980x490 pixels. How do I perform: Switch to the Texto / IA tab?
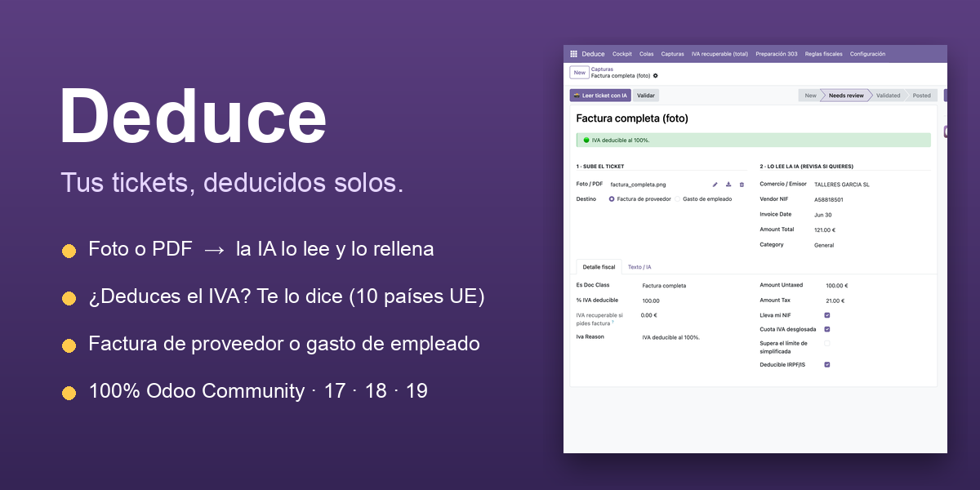point(639,267)
